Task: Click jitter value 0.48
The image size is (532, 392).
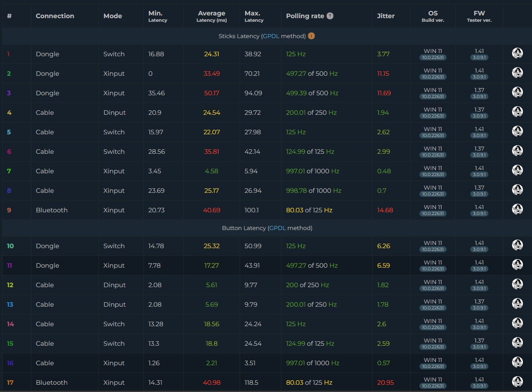Action: click(x=384, y=171)
